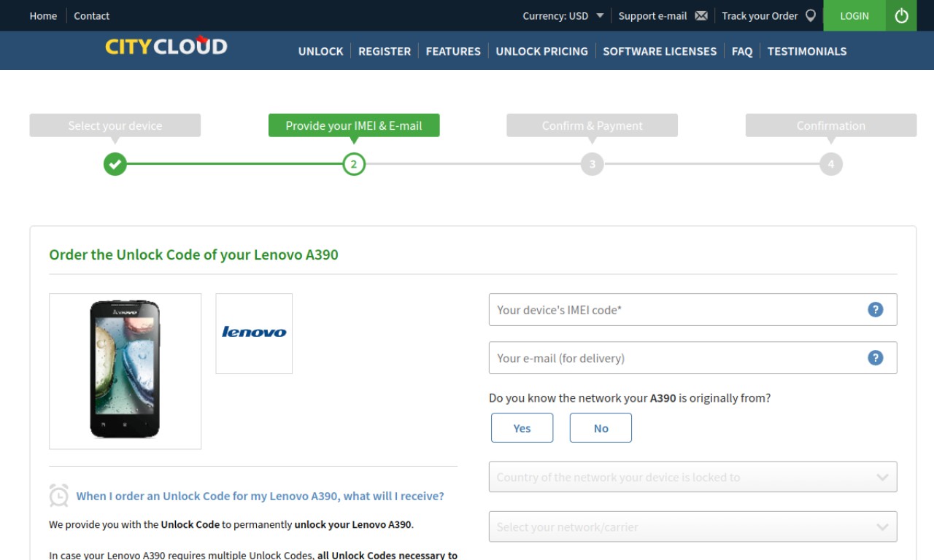Click the help icon in IMEI field
The height and width of the screenshot is (560, 934).
pos(876,310)
